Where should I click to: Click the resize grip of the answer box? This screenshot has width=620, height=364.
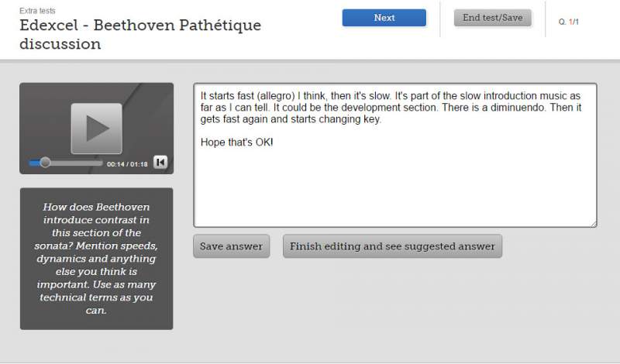coord(594,224)
